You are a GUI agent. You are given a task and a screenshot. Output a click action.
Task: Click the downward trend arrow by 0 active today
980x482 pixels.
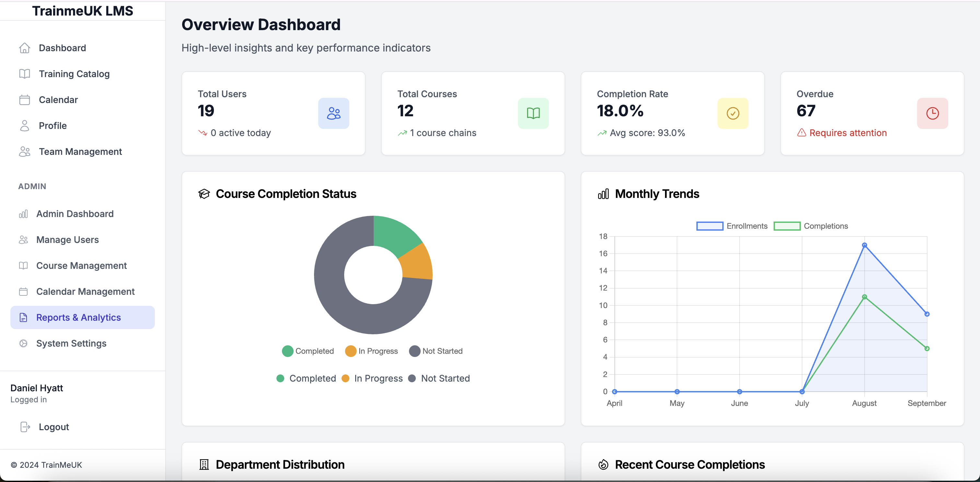pos(203,133)
